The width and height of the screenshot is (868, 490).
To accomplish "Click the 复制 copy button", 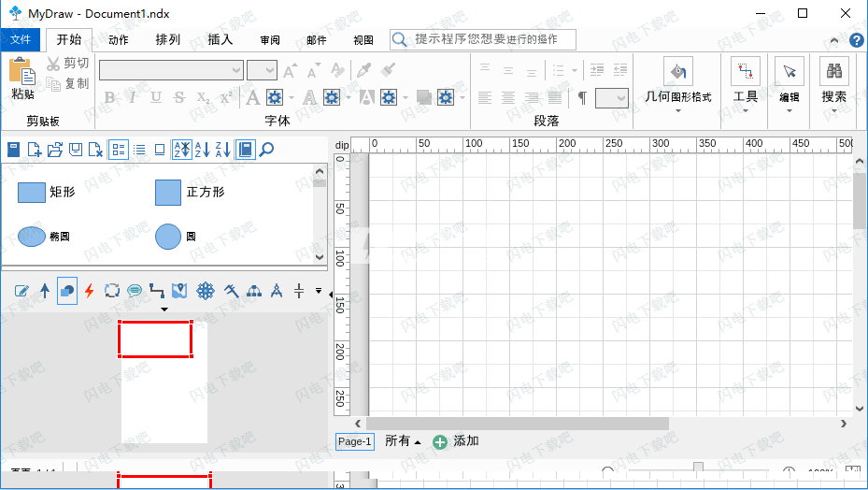I will (67, 84).
